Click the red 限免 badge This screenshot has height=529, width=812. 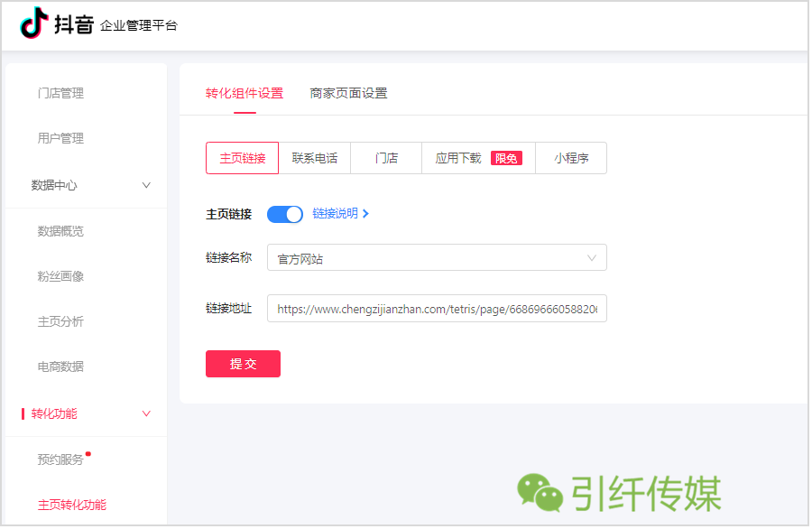click(x=507, y=159)
